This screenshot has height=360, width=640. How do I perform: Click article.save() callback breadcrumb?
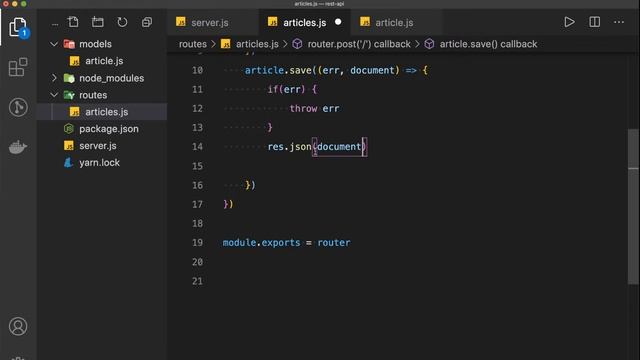coord(488,44)
